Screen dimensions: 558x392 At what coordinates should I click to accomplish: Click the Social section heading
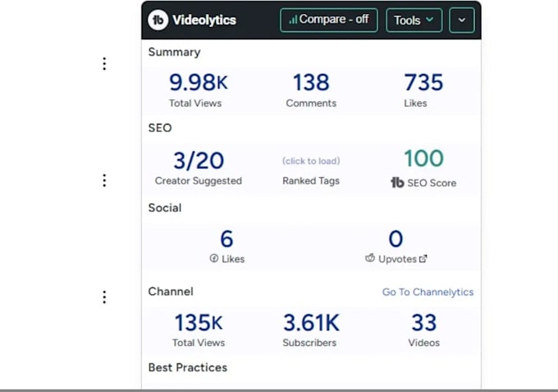[165, 207]
